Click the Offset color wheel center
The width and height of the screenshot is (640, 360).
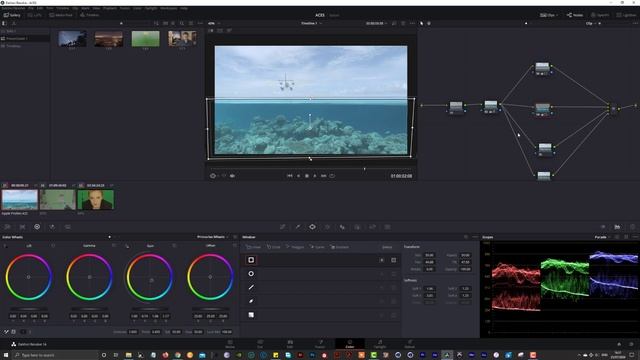pos(210,277)
